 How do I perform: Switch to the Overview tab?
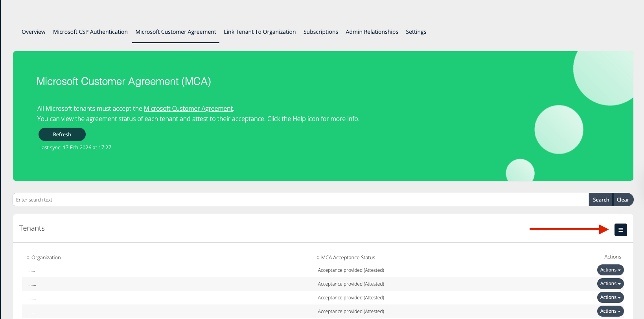tap(33, 32)
